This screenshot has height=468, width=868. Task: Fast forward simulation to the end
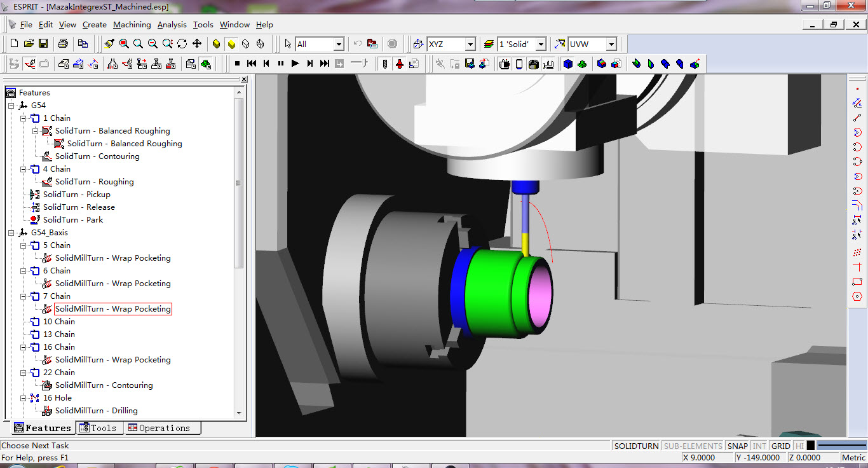pos(324,64)
